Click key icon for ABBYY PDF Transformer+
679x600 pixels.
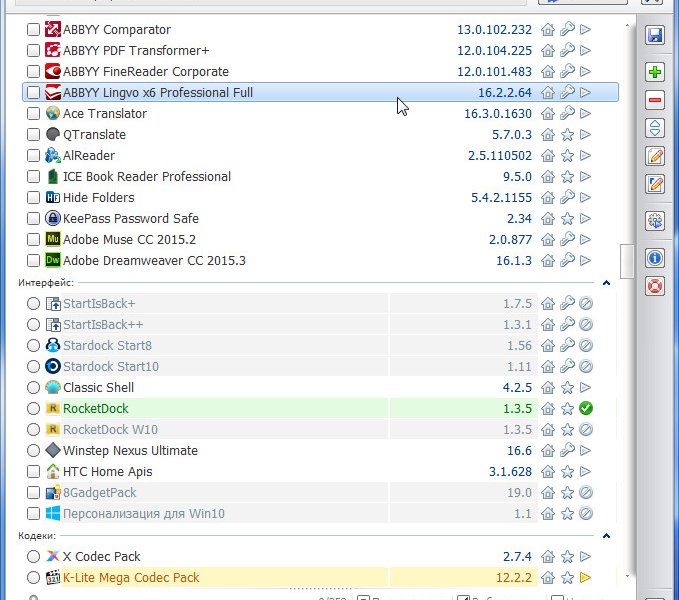pos(567,50)
